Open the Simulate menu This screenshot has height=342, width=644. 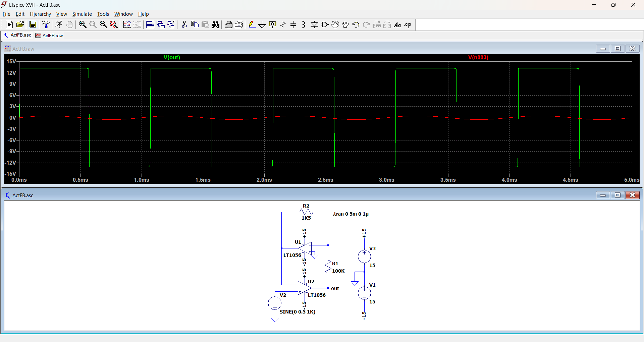(x=82, y=14)
